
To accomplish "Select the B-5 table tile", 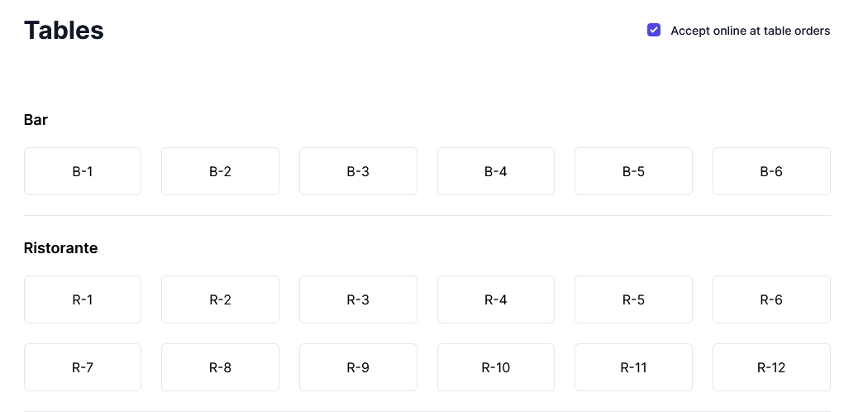I will (x=633, y=171).
